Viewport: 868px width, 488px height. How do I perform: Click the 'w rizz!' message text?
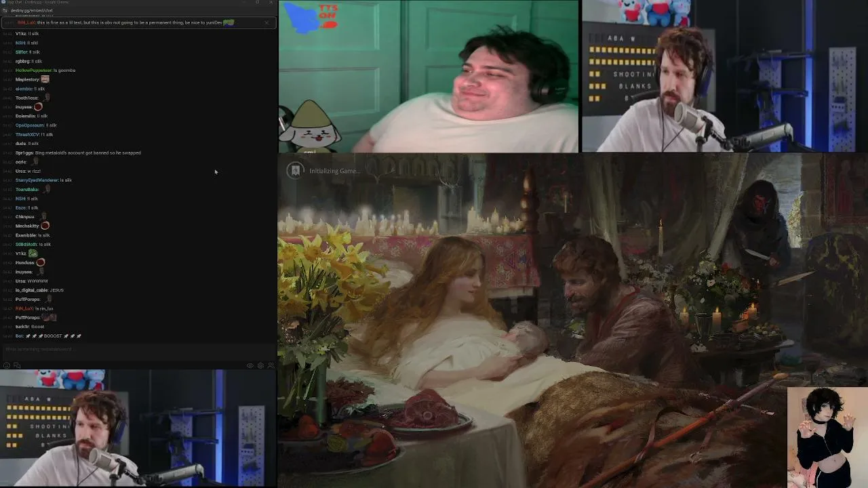click(34, 171)
